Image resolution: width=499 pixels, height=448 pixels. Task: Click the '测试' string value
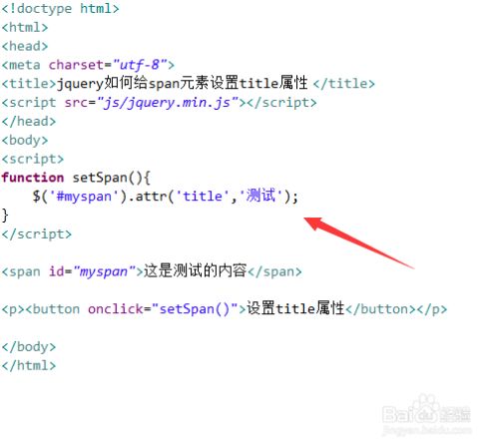pos(261,196)
